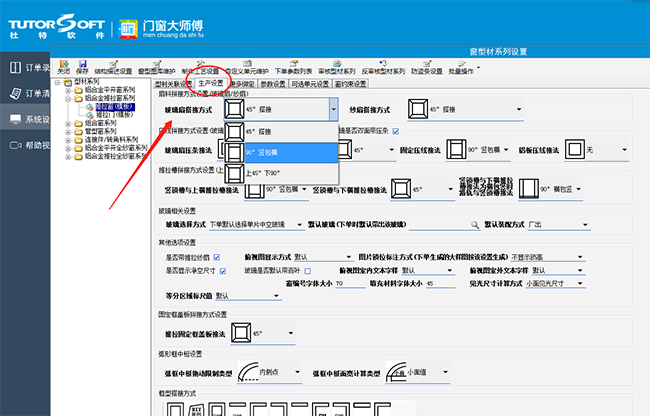
Task: Click the 门窗大师傅 app logo icon
Action: (128, 29)
